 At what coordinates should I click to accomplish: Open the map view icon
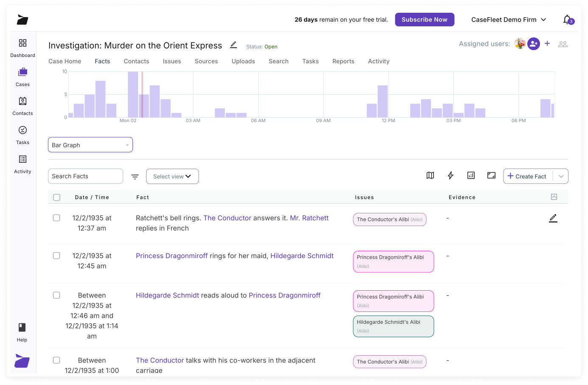(x=430, y=176)
